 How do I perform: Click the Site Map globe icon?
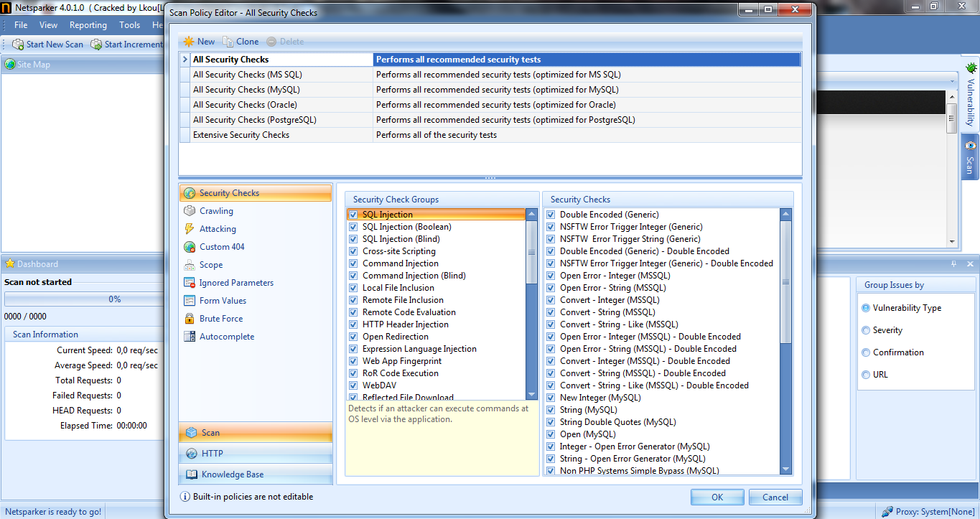(10, 65)
